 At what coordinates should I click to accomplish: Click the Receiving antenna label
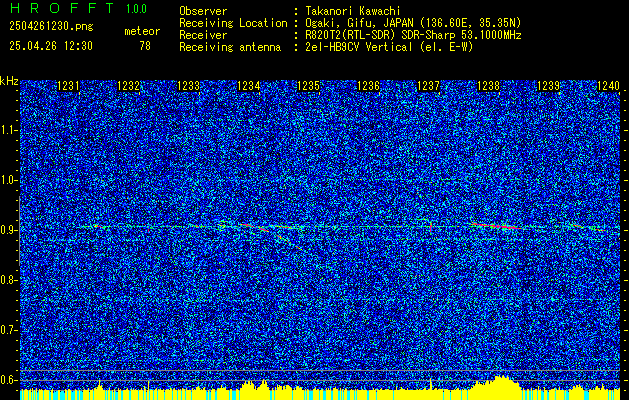(230, 47)
